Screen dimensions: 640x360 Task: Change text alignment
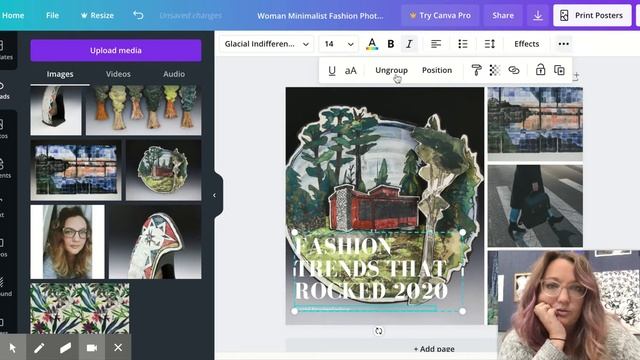tap(436, 44)
